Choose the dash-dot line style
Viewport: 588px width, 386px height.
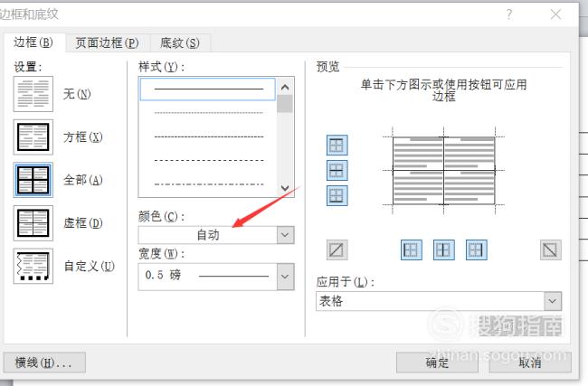208,184
